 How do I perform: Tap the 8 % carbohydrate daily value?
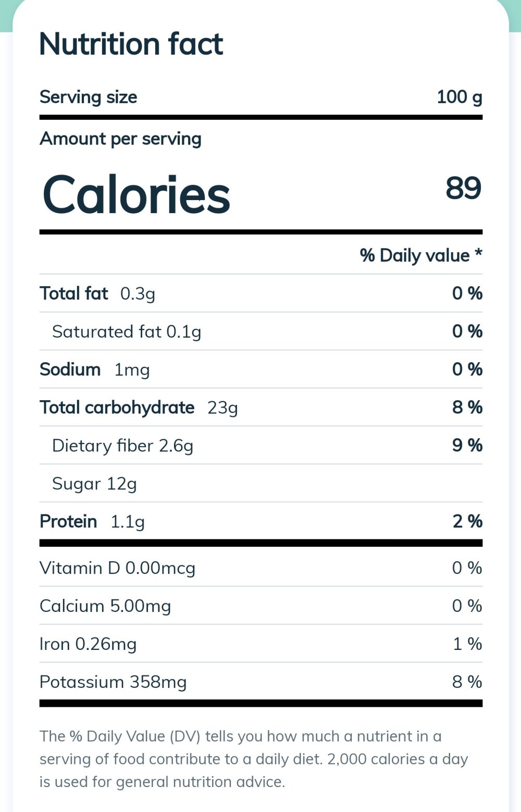(x=467, y=408)
